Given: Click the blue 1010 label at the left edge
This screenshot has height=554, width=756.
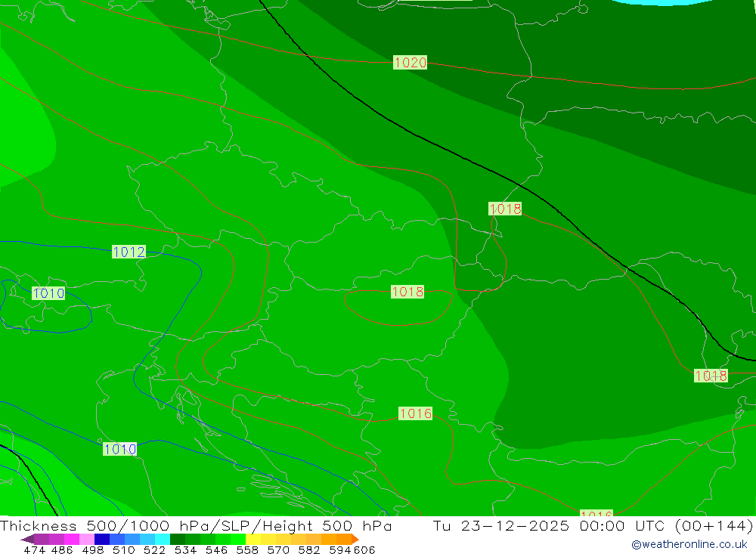Looking at the screenshot, I should coord(48,293).
